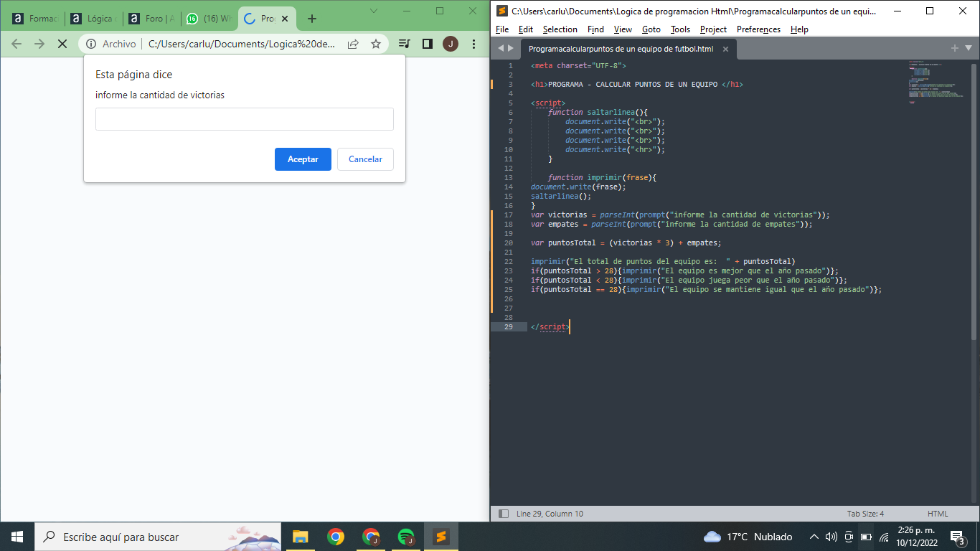Open the Help menu in Sublime Text

coord(799,29)
